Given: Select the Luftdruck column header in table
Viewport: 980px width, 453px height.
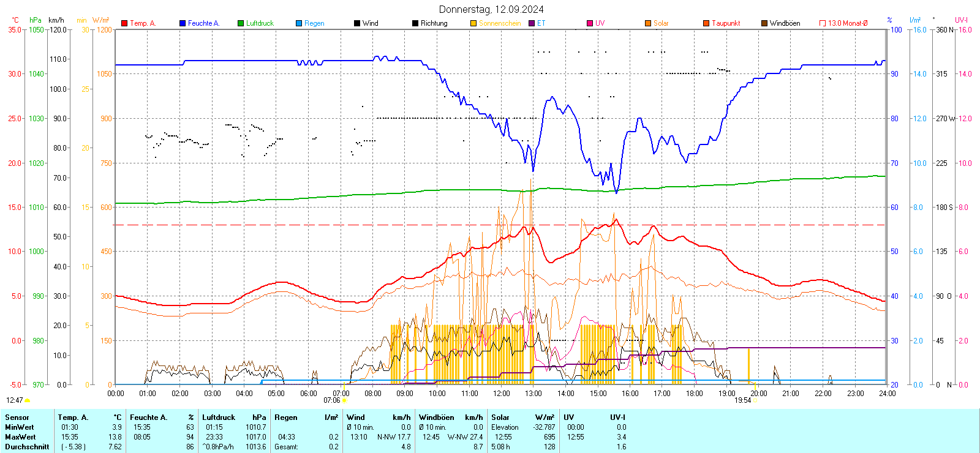Looking at the screenshot, I should (x=219, y=417).
